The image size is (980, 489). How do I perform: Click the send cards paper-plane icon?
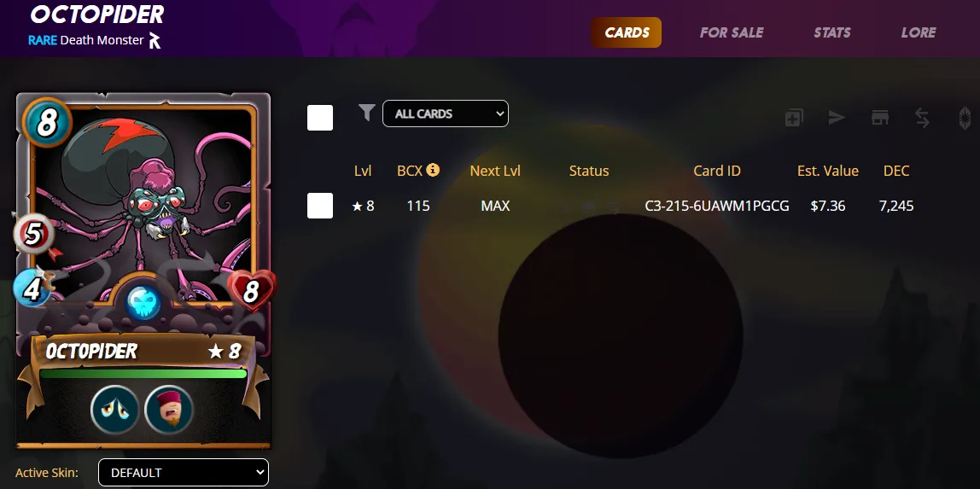pos(837,118)
